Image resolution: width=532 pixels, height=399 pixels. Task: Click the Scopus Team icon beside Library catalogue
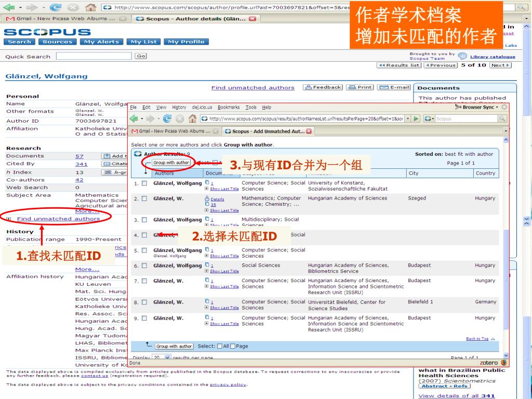pyautogui.click(x=462, y=56)
